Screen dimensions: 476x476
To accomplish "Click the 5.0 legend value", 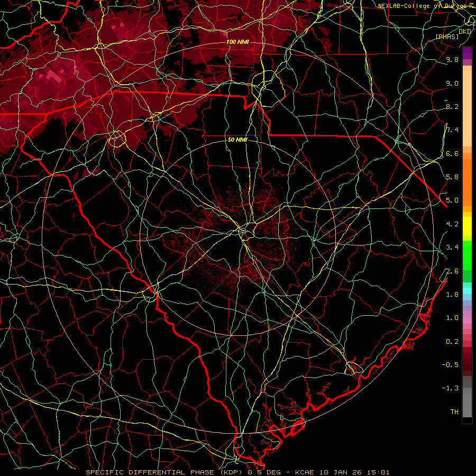I will [x=452, y=200].
